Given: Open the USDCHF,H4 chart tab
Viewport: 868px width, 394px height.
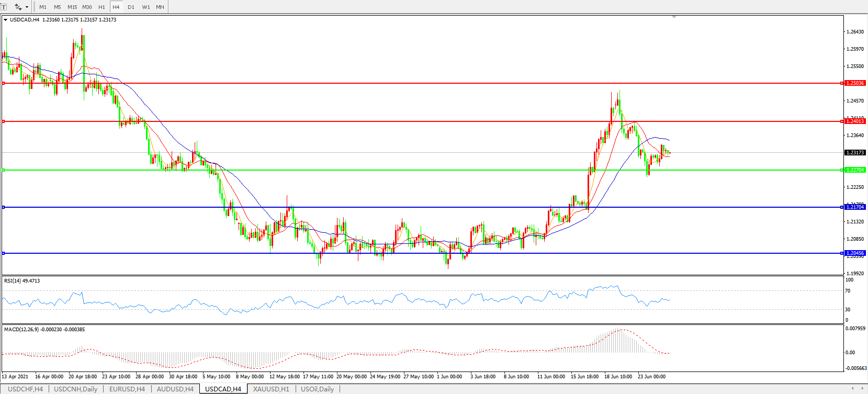Looking at the screenshot, I should pyautogui.click(x=25, y=389).
